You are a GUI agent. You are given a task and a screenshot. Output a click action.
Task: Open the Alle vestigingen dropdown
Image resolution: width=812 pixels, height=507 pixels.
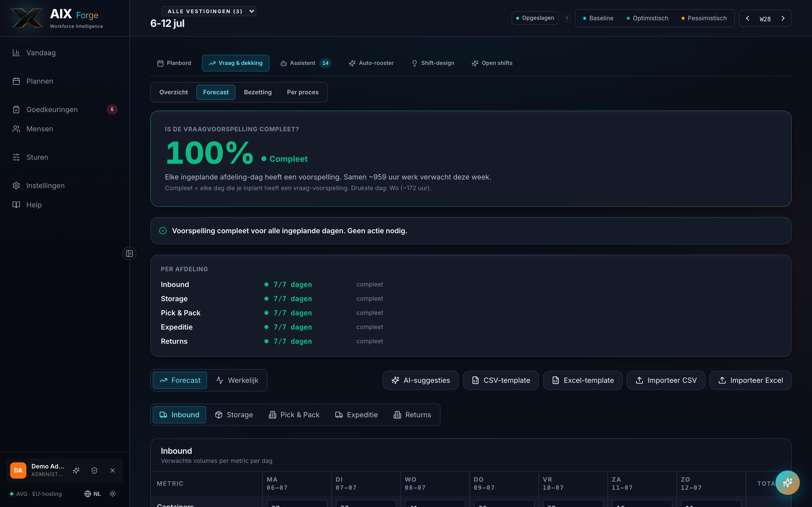(x=209, y=11)
